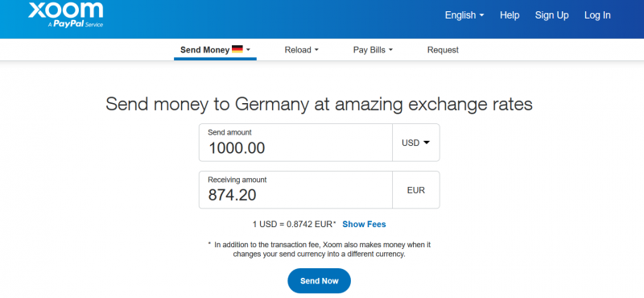The width and height of the screenshot is (644, 298).
Task: Click the Send amount field
Action: coord(295,143)
